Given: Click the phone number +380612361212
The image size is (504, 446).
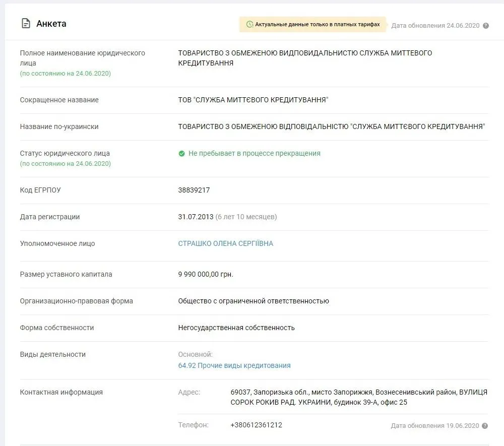Looking at the screenshot, I should click(256, 425).
